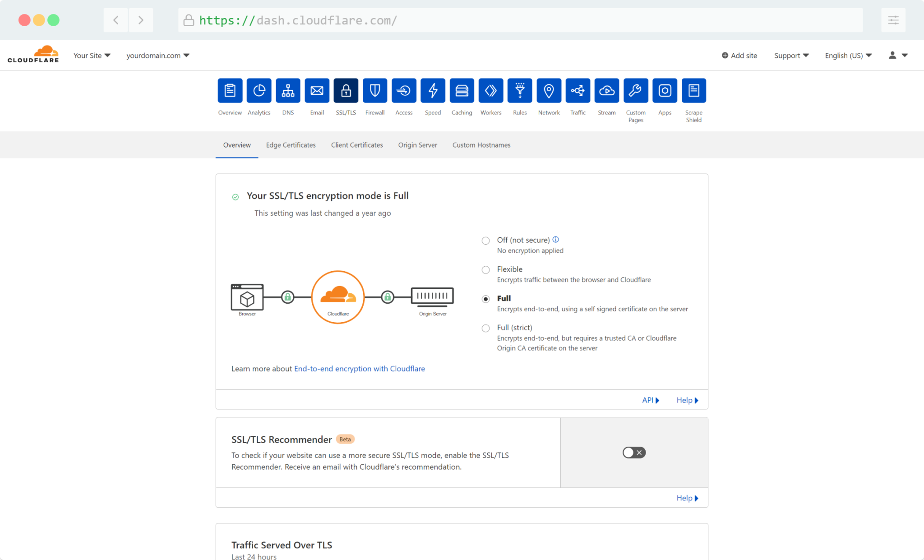Open the English (US) language dropdown
The width and height of the screenshot is (924, 560).
tap(848, 56)
